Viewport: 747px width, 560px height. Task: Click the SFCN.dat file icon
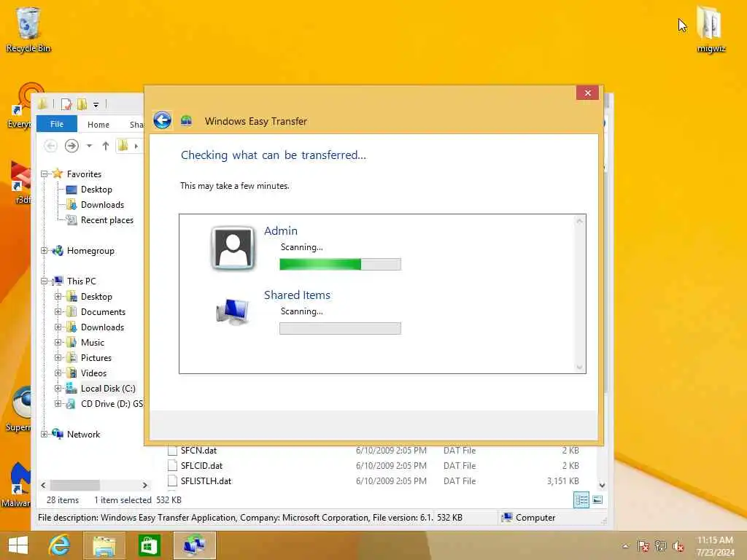tap(172, 451)
